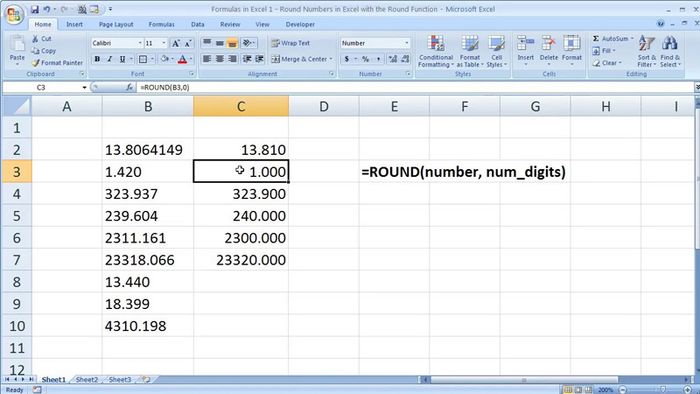
Task: Apply cell borders button
Action: pos(143,59)
